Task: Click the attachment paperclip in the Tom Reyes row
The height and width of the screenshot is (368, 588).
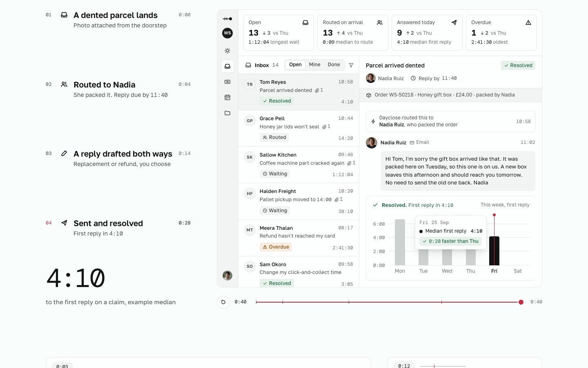Action: [x=317, y=90]
